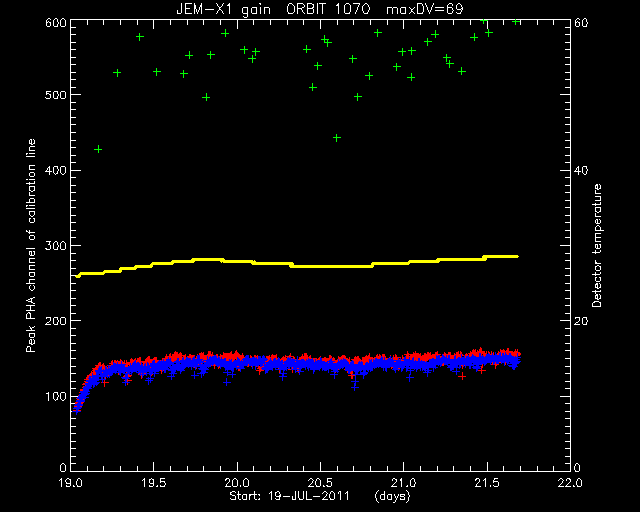Click the Start: 19-JUL-2011 axis caption
This screenshot has width=640, height=512.
click(289, 496)
